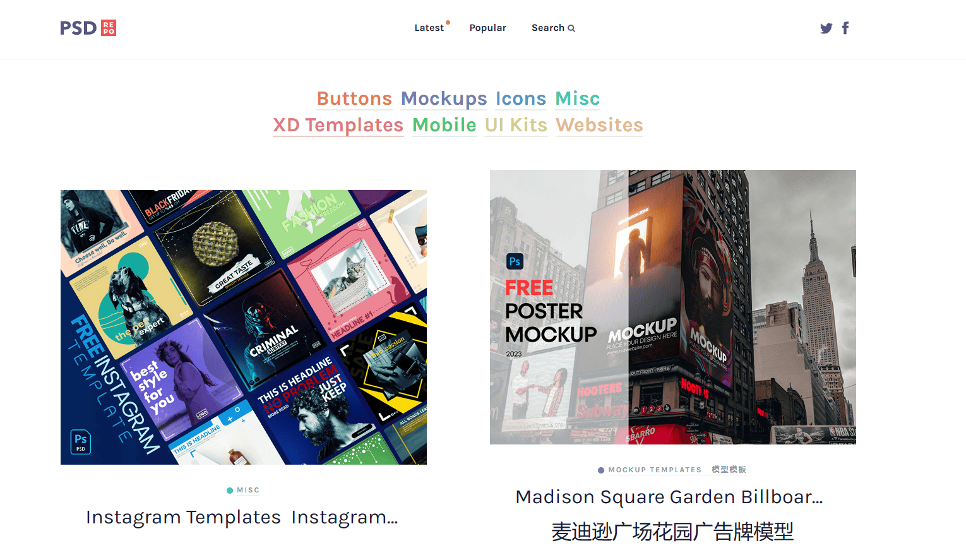Open the Icons category link

coord(520,98)
